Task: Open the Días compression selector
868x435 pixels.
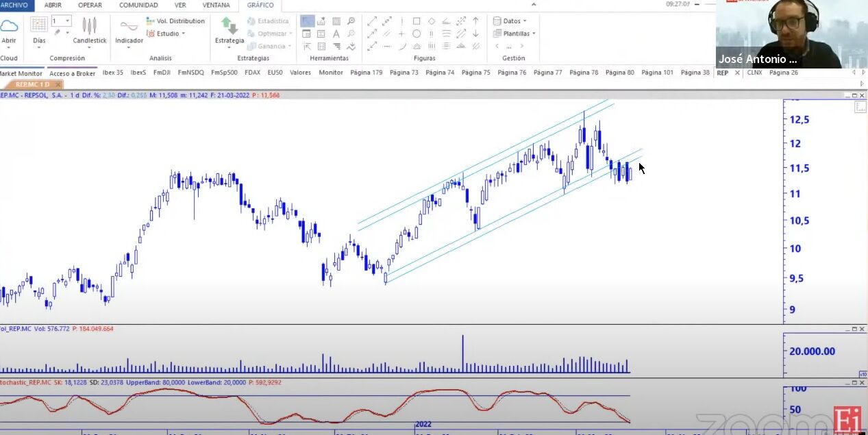Action: (39, 32)
